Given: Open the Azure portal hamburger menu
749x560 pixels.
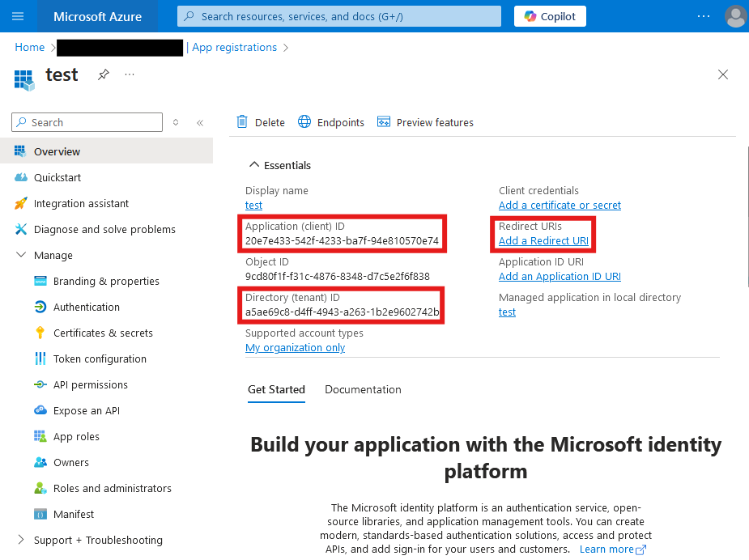Looking at the screenshot, I should 18,16.
